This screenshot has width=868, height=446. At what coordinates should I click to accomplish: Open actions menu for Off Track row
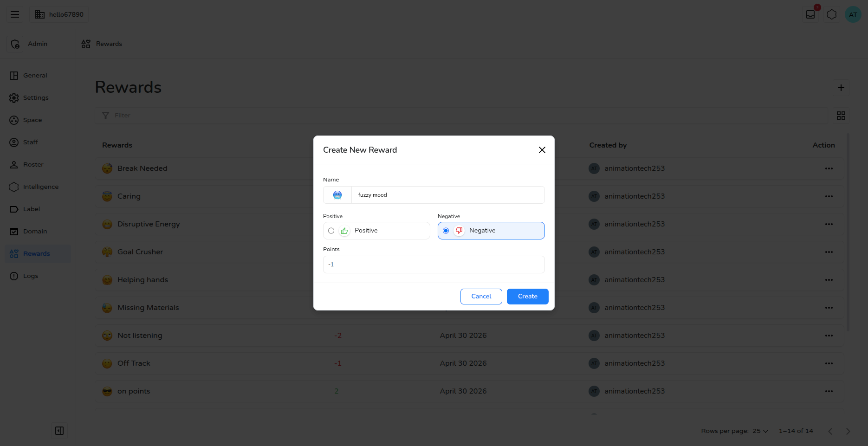[829, 363]
